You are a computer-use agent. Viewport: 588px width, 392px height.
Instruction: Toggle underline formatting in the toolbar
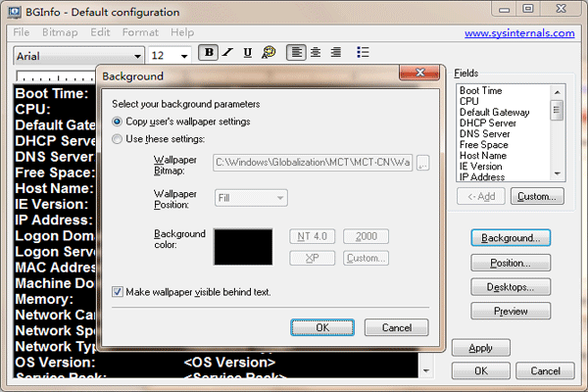pos(247,53)
